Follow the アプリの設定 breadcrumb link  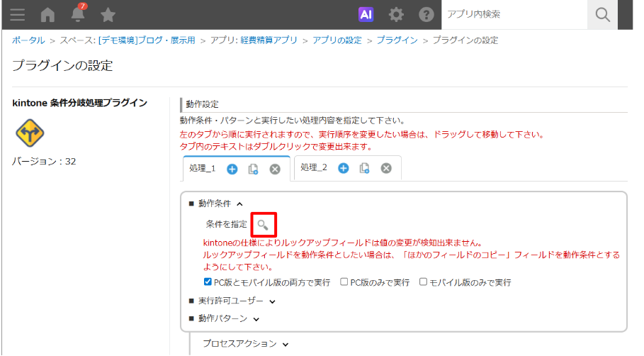click(x=337, y=40)
